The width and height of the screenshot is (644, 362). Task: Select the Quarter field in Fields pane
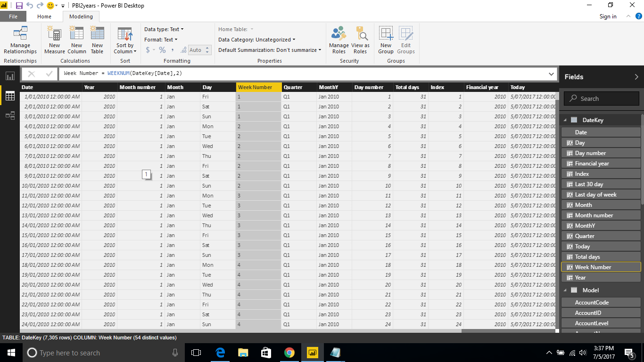(x=601, y=236)
